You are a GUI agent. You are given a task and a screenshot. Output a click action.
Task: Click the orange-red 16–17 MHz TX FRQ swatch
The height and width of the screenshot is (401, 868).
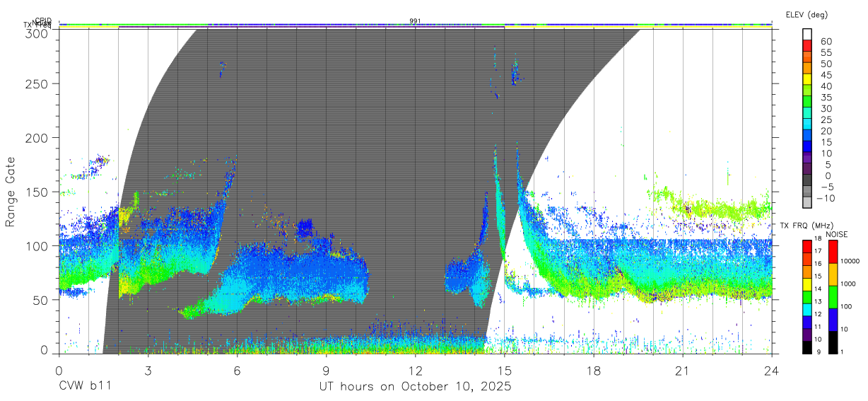pos(807,259)
